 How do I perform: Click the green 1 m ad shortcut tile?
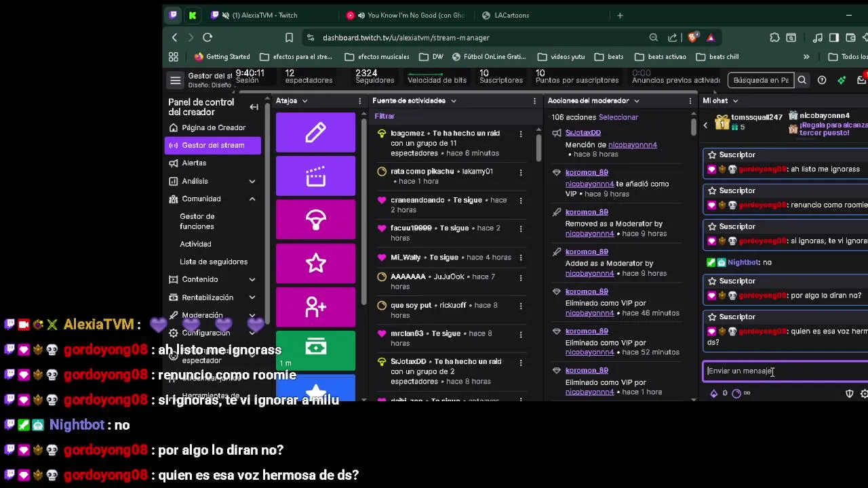click(x=315, y=350)
